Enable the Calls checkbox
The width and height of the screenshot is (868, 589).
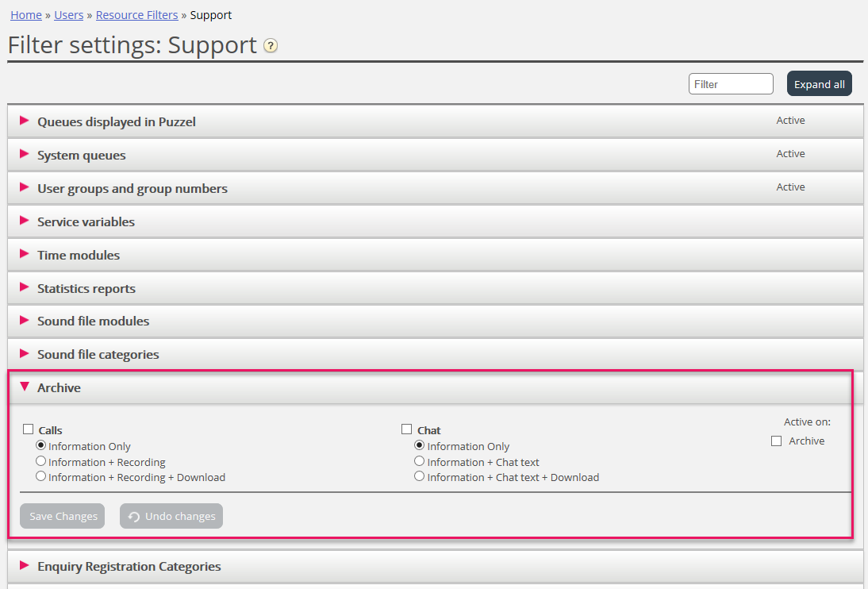coord(29,429)
